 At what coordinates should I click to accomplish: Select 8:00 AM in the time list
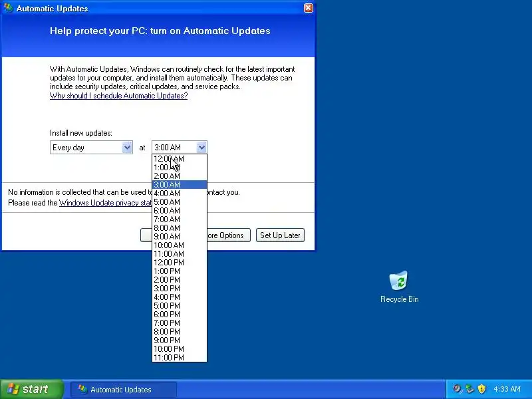pyautogui.click(x=179, y=228)
